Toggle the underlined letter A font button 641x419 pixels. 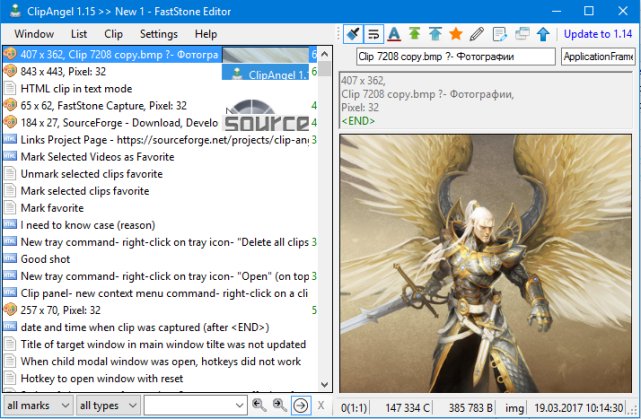pos(394,34)
